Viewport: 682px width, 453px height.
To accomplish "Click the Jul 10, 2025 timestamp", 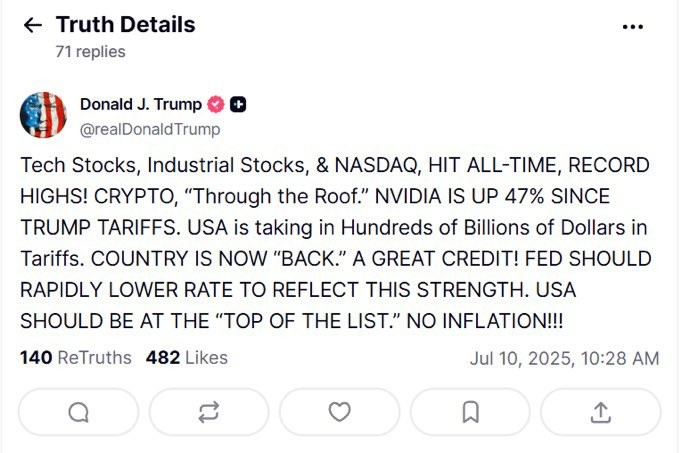I will (565, 359).
